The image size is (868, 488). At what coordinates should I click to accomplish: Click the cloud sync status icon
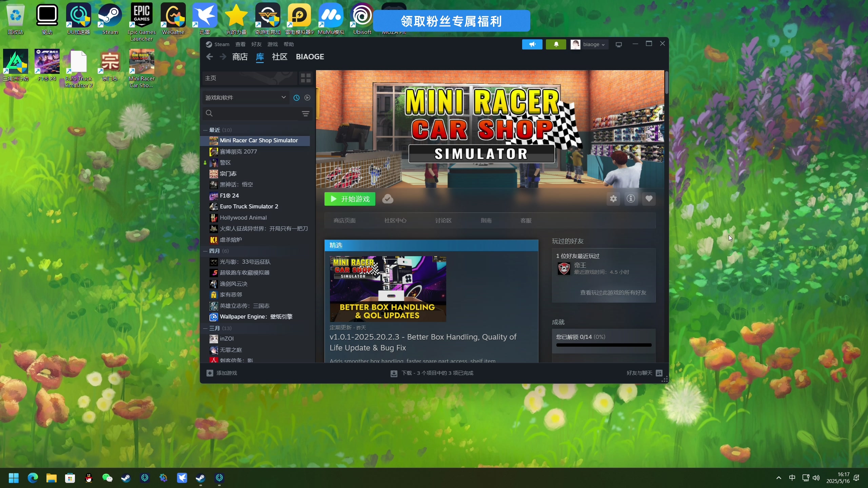pos(388,199)
